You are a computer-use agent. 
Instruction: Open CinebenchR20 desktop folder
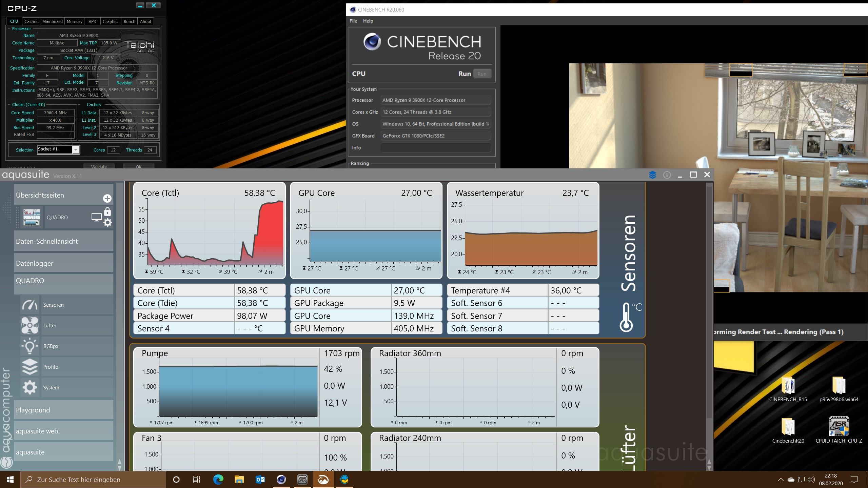coord(788,430)
